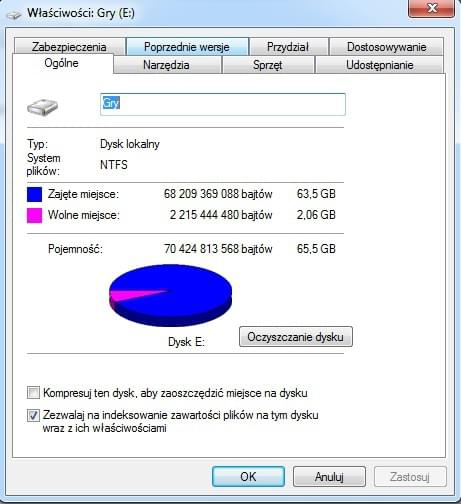Go to the Dostosowywanie tab
This screenshot has height=504, width=461.
[x=386, y=47]
